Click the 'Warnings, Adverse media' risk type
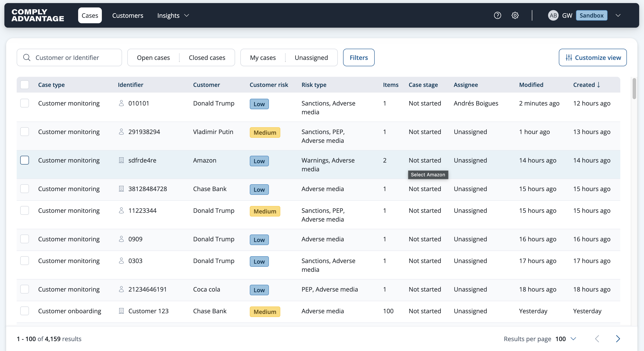 (x=328, y=164)
